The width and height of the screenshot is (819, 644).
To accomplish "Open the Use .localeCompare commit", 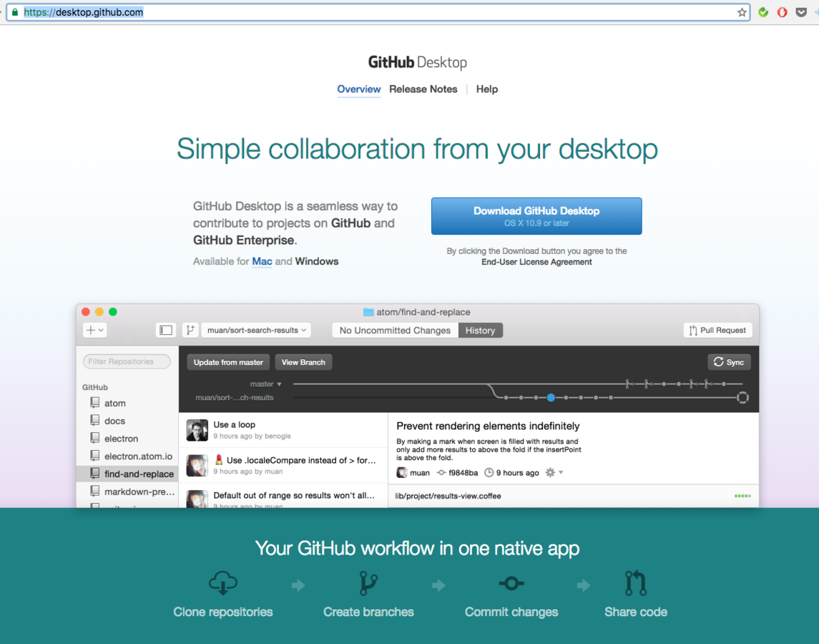I will pos(284,465).
